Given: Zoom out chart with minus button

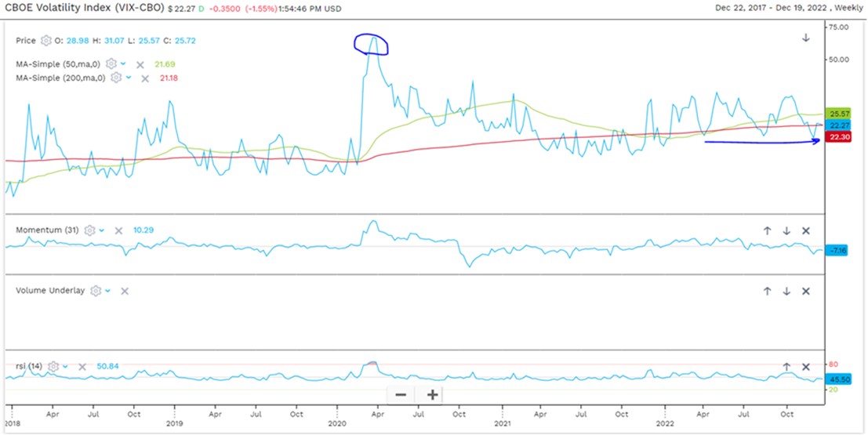Looking at the screenshot, I should [401, 394].
